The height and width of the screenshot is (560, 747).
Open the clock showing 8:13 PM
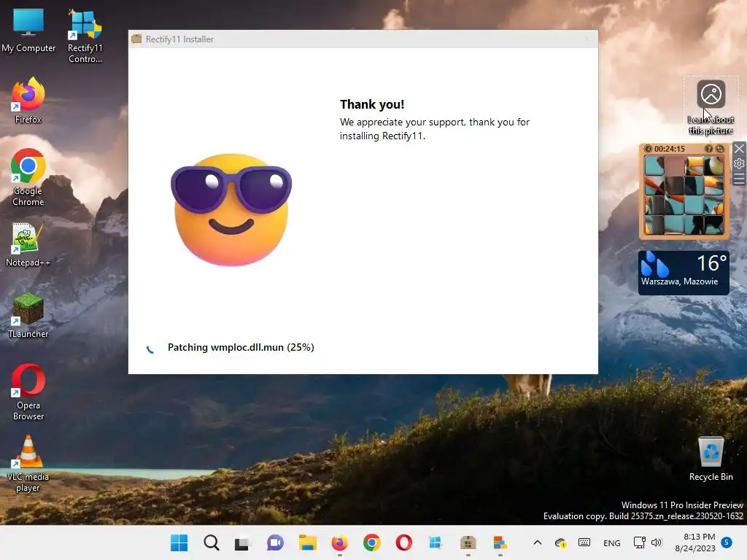(x=695, y=542)
